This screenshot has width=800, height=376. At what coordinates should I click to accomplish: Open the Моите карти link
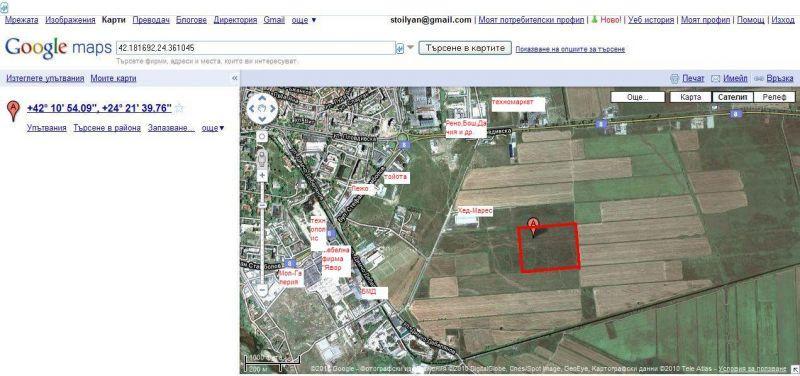pyautogui.click(x=113, y=78)
